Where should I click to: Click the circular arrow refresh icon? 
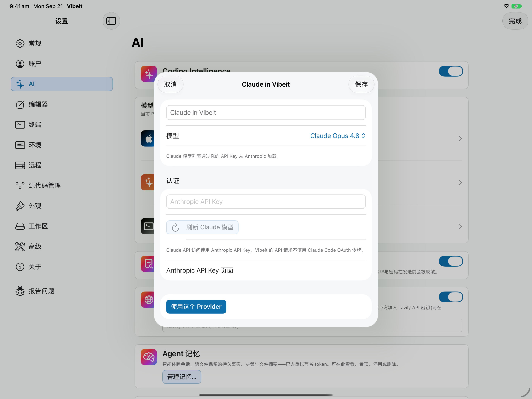(x=175, y=227)
